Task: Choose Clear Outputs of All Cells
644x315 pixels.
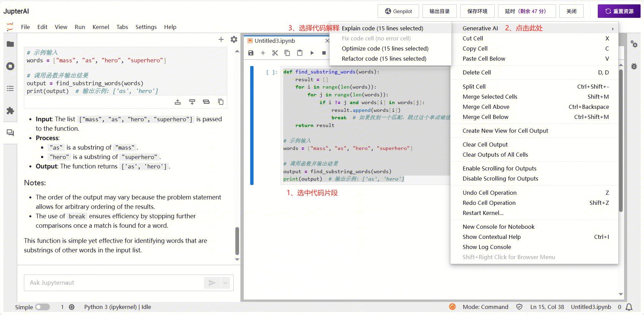Action: tap(534, 155)
